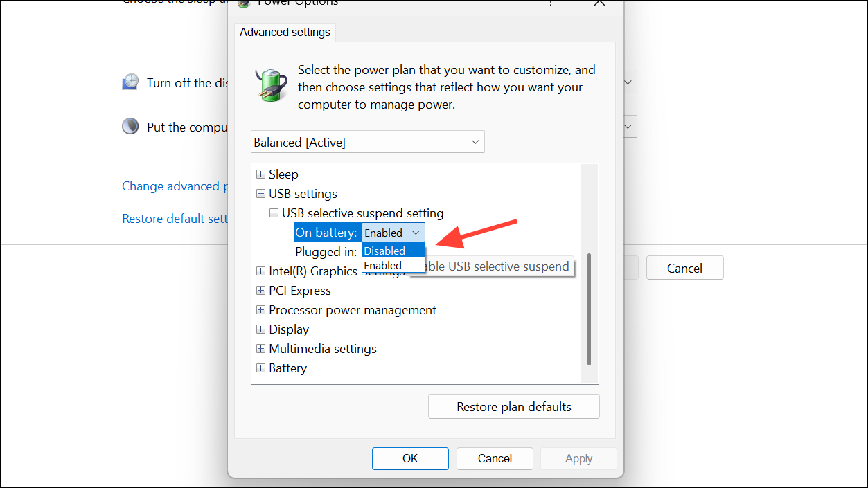Click the display monitor clock icon
The height and width of the screenshot is (488, 868).
(x=130, y=82)
